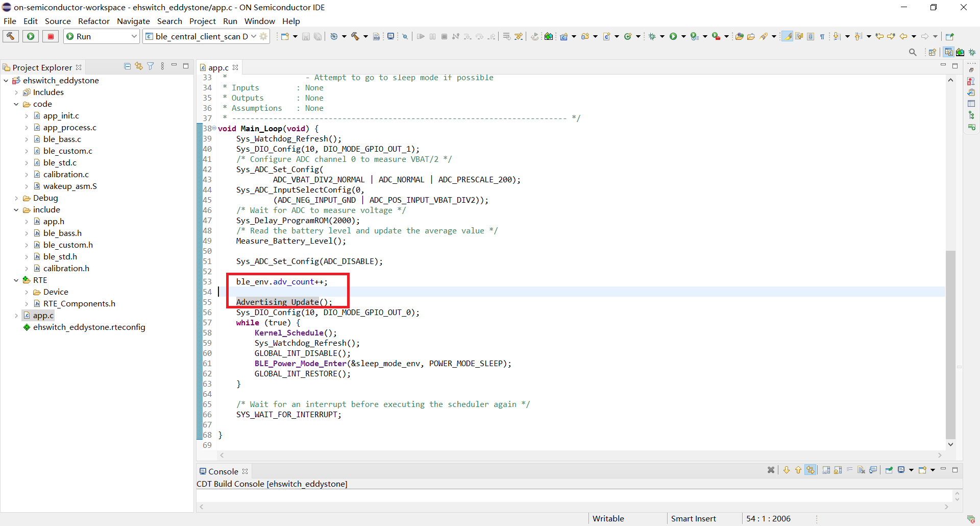Click the RTE pack manager diamond toolbar icon

tap(549, 36)
